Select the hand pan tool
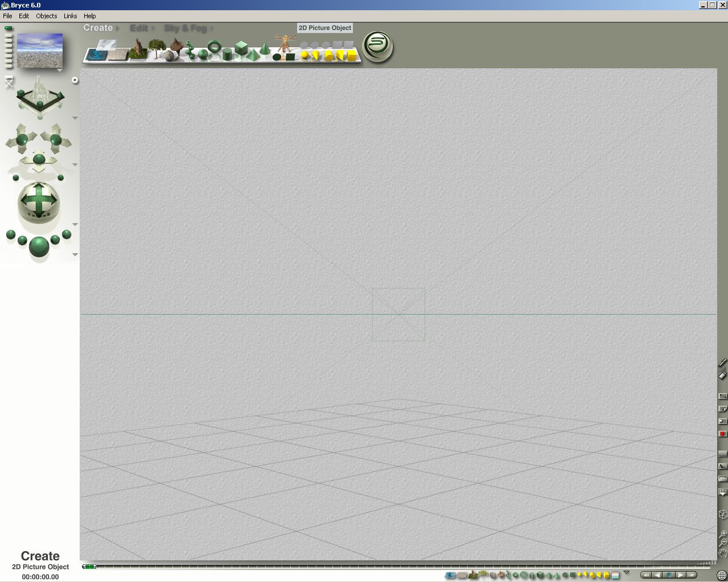 (723, 552)
